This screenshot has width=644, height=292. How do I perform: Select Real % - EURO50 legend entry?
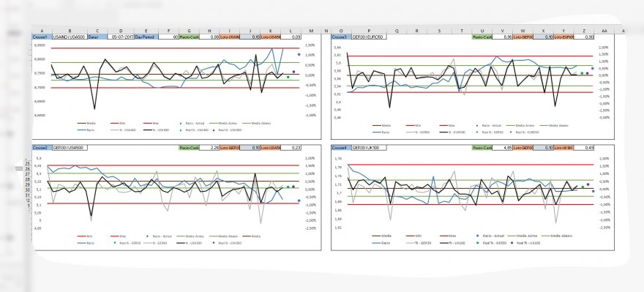point(524,132)
